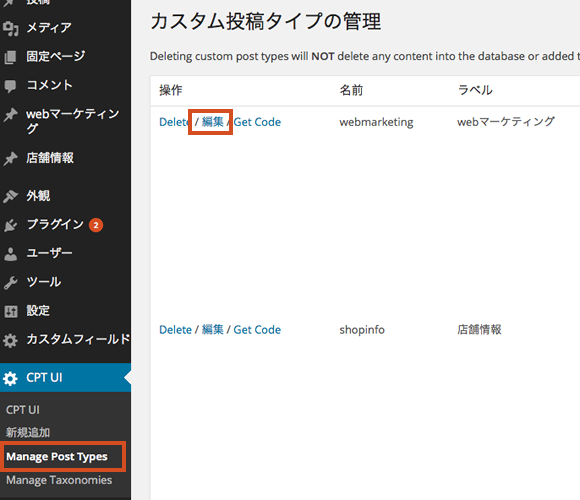Click Get Code for webmarketing

pos(257,122)
